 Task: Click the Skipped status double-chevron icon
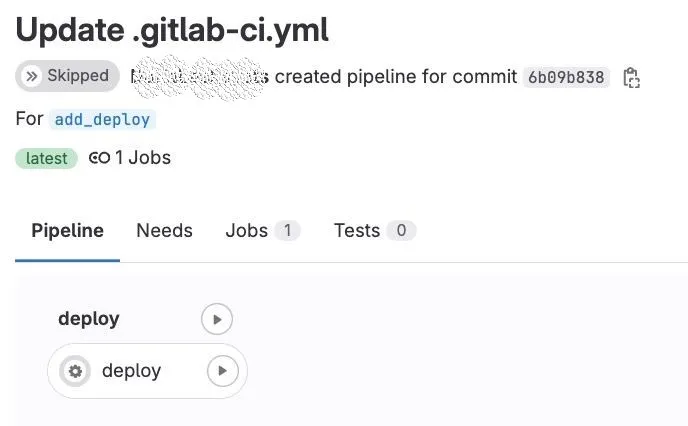pyautogui.click(x=31, y=76)
